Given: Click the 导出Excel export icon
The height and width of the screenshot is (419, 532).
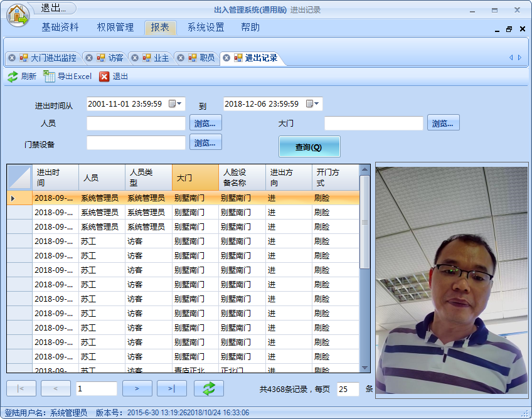Looking at the screenshot, I should pyautogui.click(x=49, y=77).
